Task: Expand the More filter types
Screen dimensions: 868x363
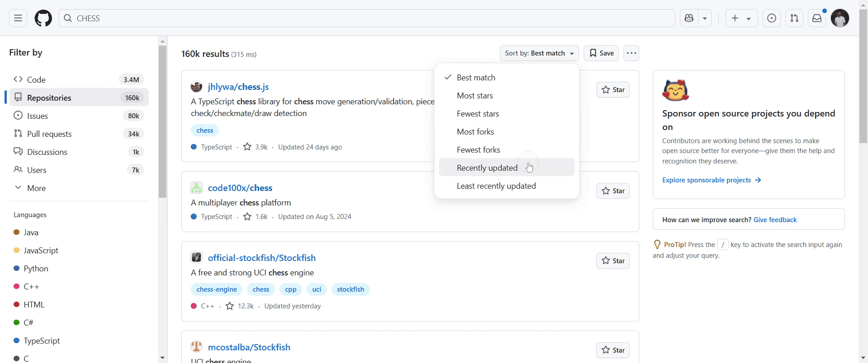Action: pos(79,188)
